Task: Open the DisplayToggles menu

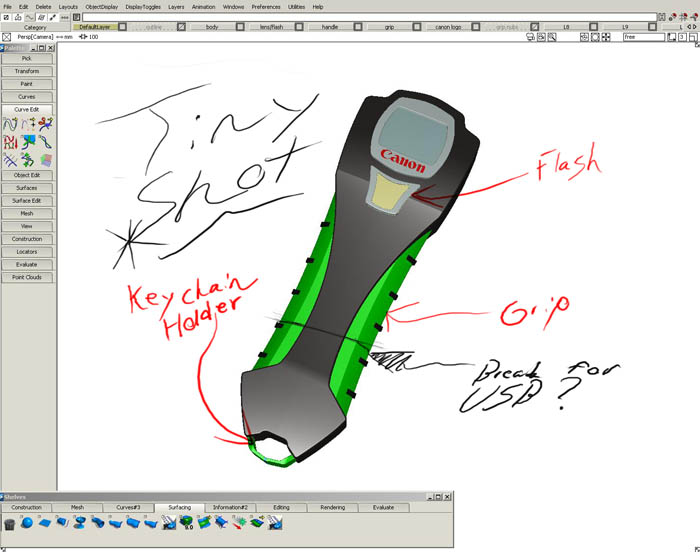Action: coord(143,7)
